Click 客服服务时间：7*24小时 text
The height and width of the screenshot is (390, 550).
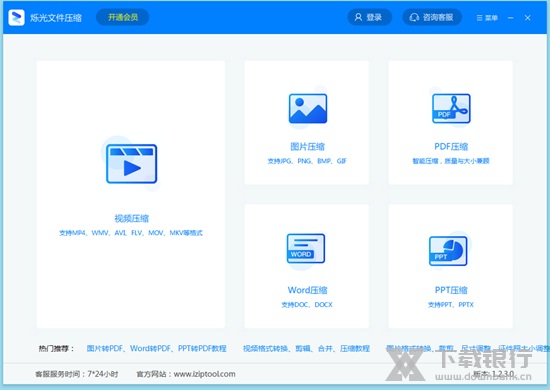pyautogui.click(x=76, y=374)
